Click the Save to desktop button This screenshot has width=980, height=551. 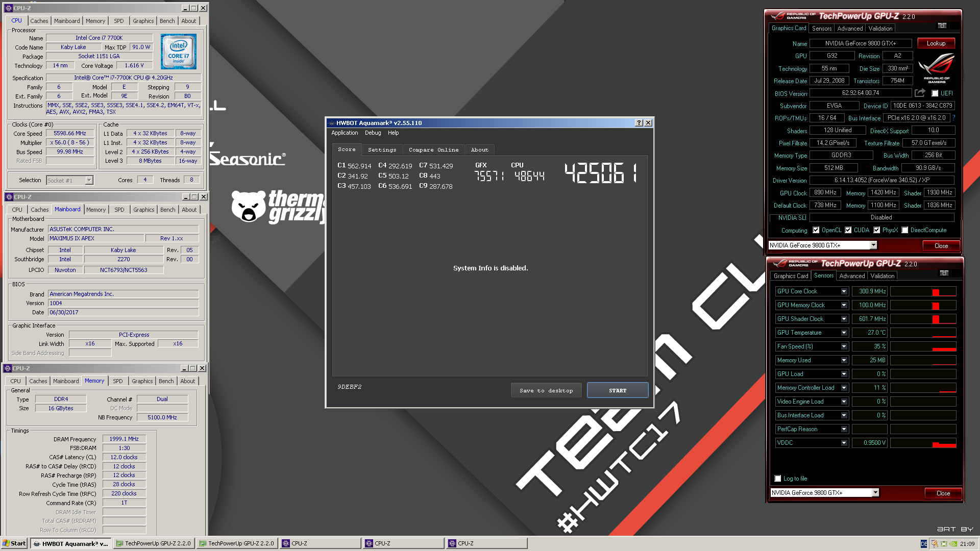tap(546, 390)
